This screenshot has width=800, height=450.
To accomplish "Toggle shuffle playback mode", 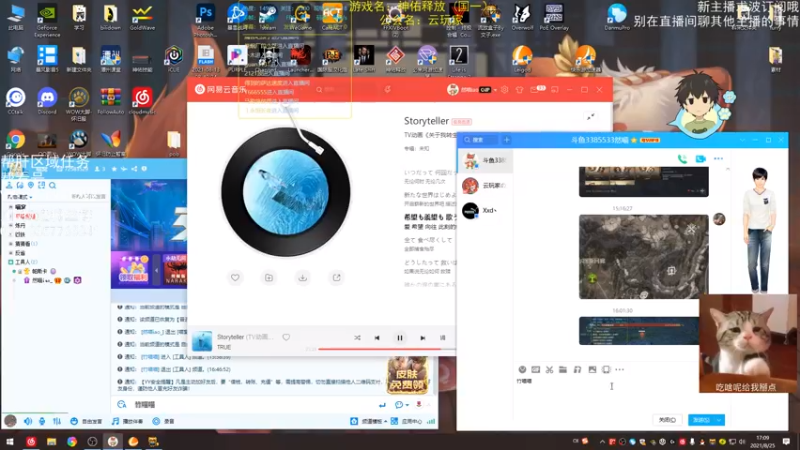I will click(357, 338).
